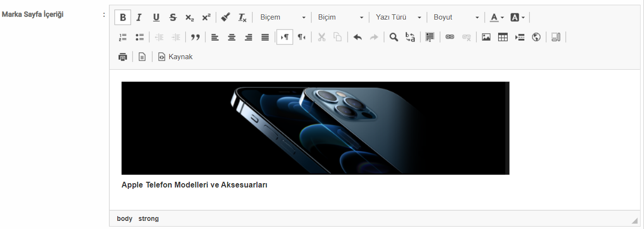
Task: Insert a numbered list
Action: coord(123,37)
